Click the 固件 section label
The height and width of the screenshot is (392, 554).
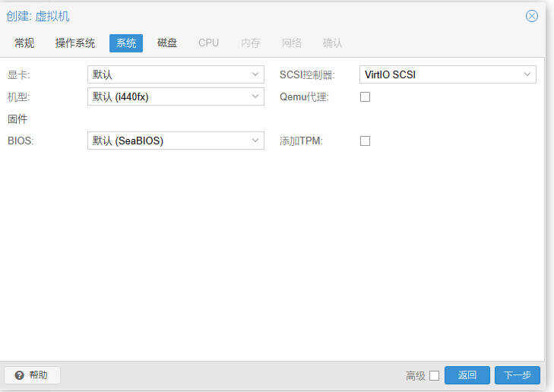[x=17, y=119]
